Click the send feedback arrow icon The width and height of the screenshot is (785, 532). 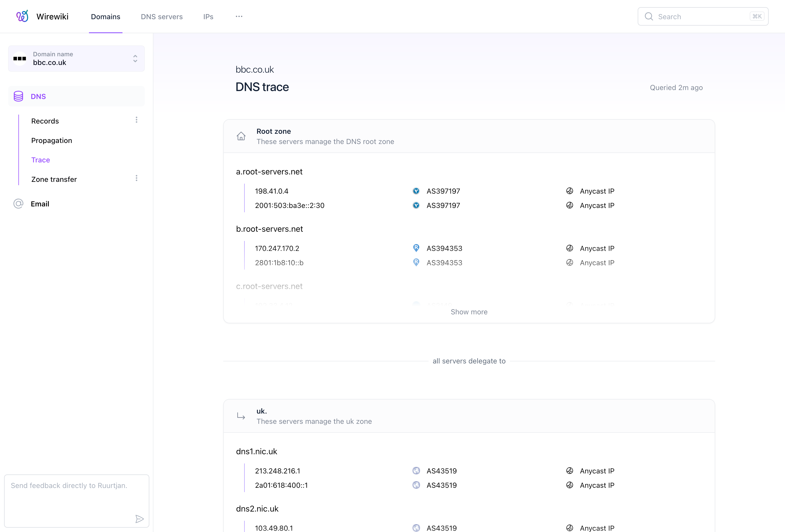coord(140,519)
